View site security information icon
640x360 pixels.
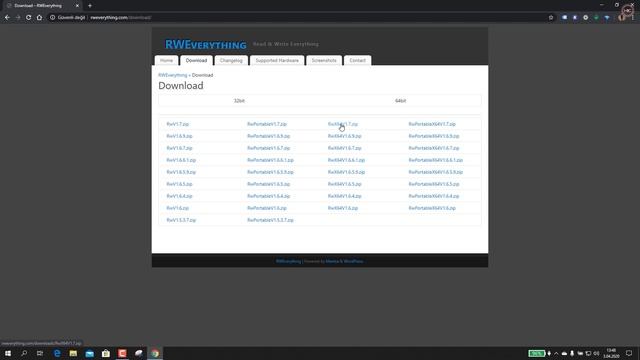pos(53,18)
